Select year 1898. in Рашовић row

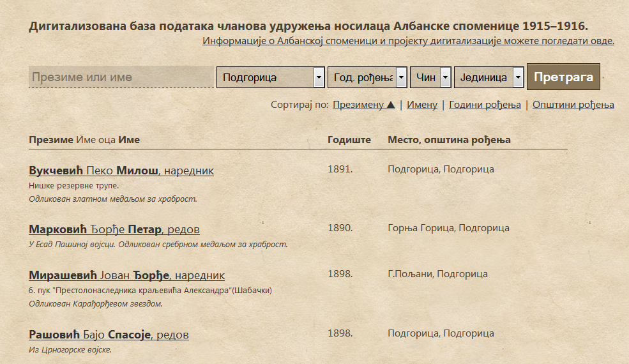coord(340,333)
